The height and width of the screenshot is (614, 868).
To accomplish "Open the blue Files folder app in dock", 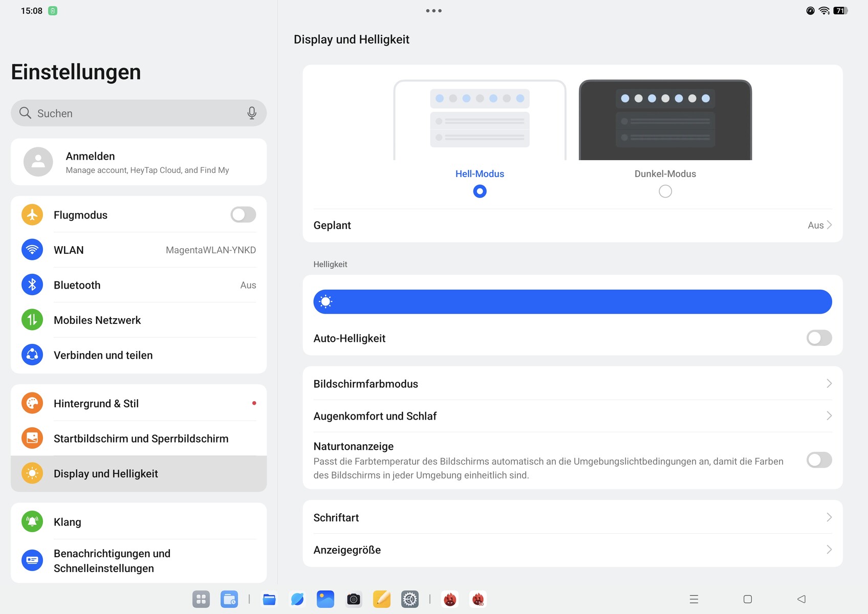I will click(x=269, y=599).
